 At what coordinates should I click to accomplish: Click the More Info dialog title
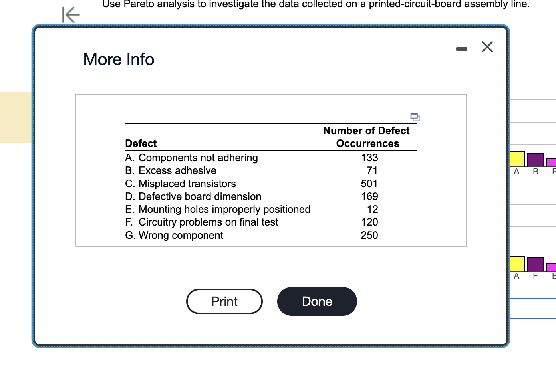[x=119, y=59]
